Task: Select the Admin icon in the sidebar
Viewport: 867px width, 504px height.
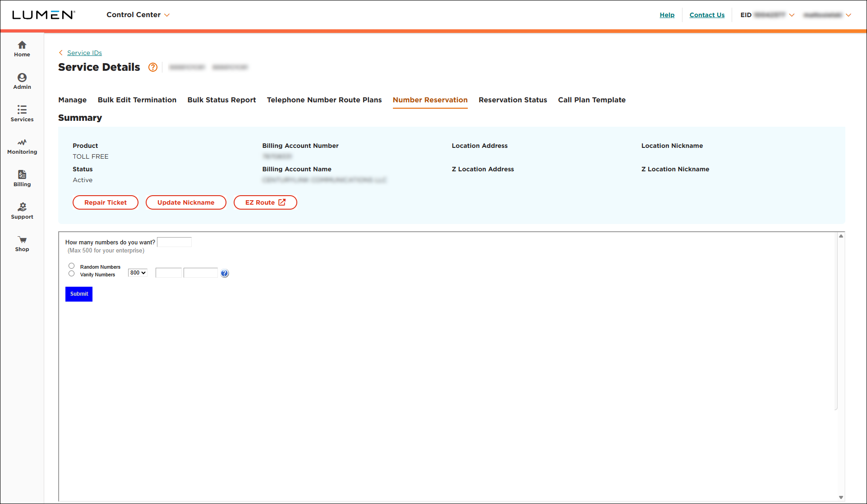Action: [x=22, y=80]
